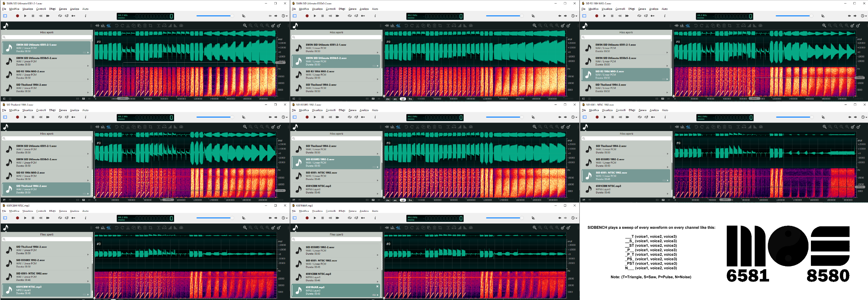
Task: Open file info in SWIN SID Utlimate 8550r5-2.wav window
Action: pos(375,16)
